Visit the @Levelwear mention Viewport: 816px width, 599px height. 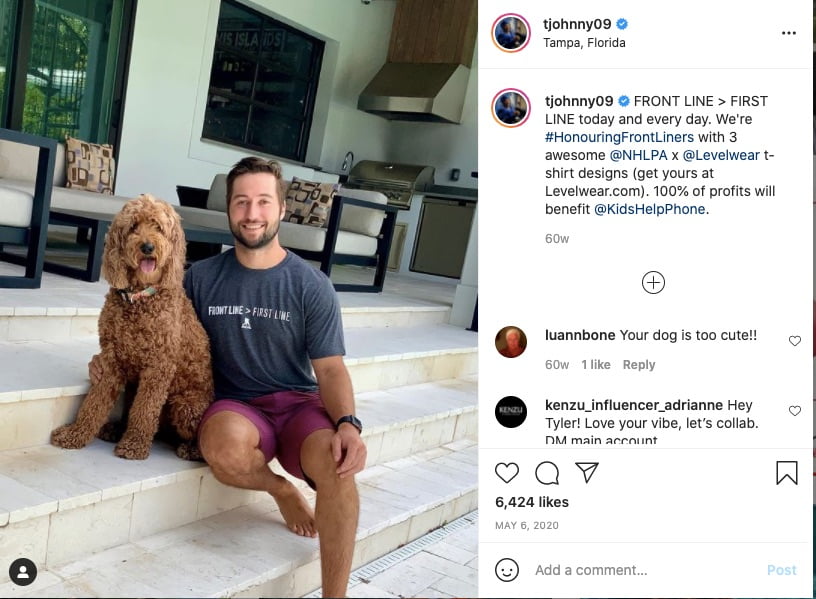pos(721,155)
